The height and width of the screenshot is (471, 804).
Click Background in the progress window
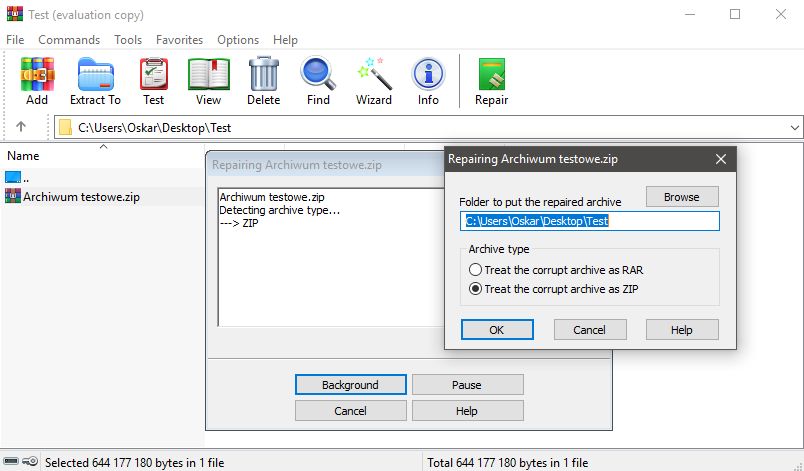351,384
